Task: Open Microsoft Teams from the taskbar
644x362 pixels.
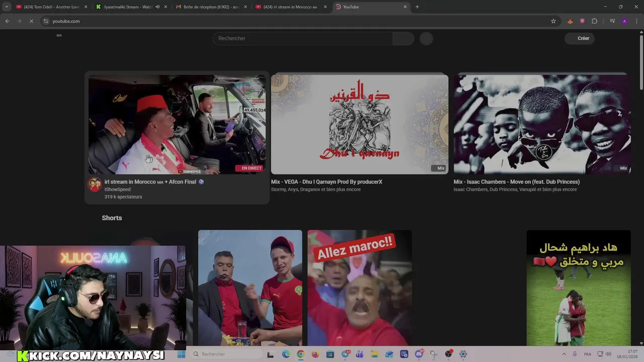Action: coord(359,354)
